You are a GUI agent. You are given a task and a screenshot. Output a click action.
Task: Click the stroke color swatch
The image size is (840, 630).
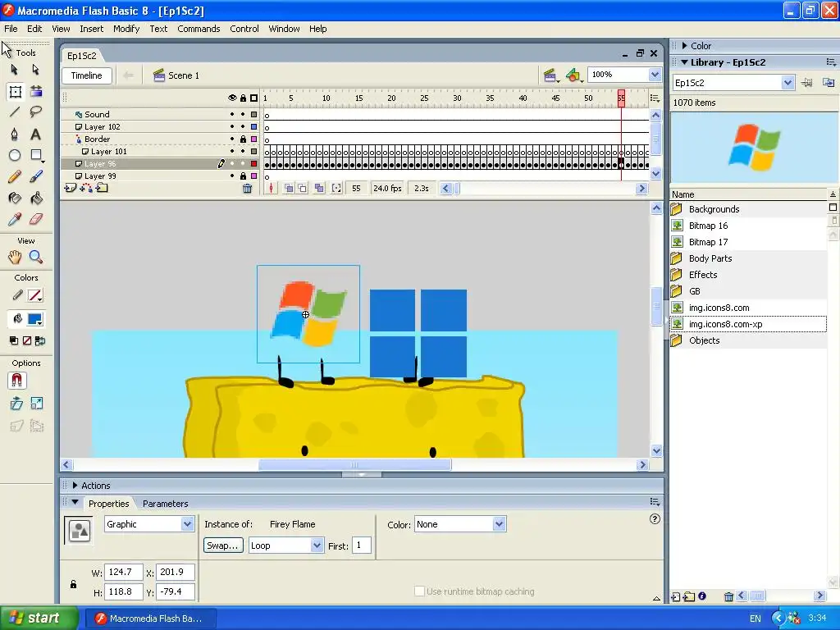point(35,295)
